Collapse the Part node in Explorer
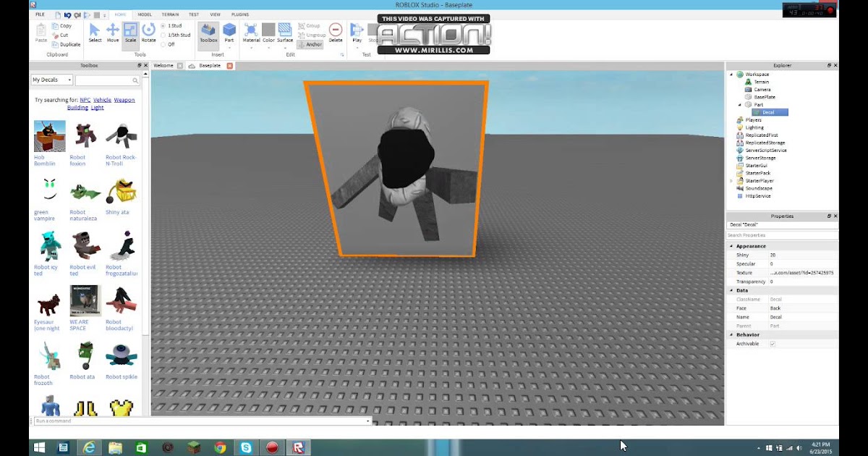 pos(739,105)
